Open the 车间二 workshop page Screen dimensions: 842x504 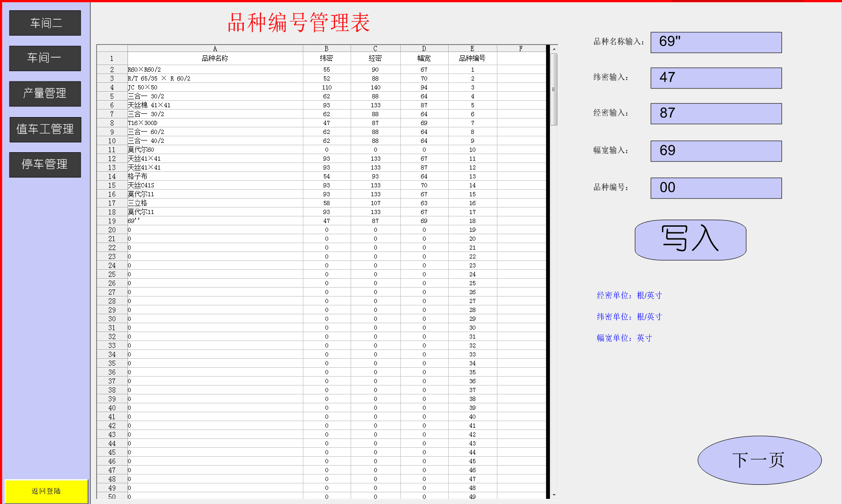45,23
